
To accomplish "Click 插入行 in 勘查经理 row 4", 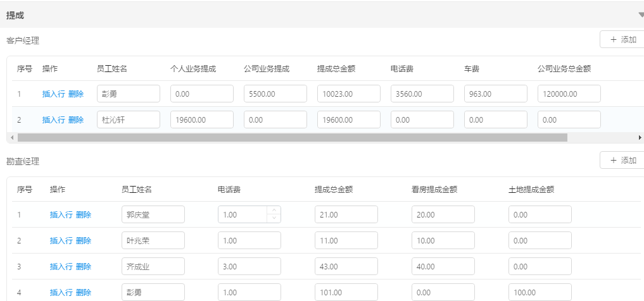I will 61,292.
